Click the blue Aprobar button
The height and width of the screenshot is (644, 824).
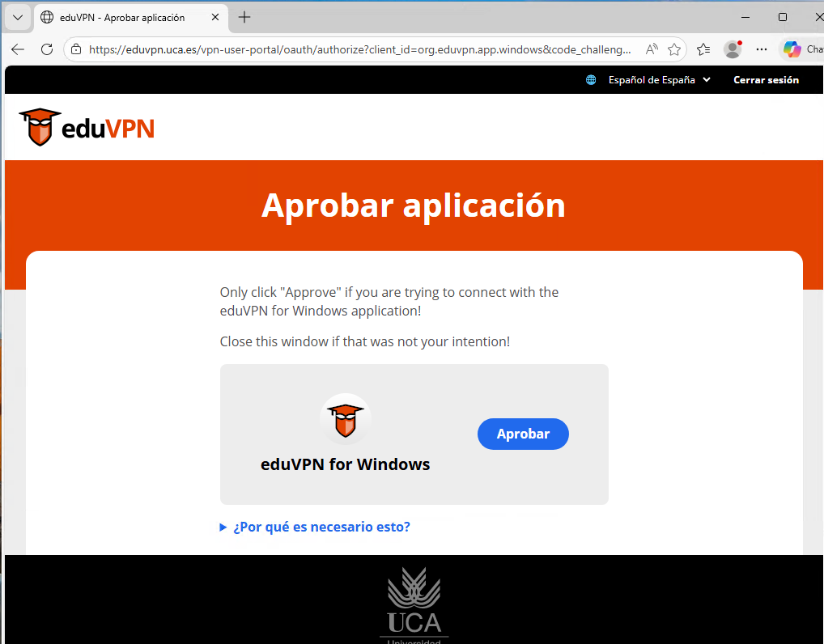(523, 434)
